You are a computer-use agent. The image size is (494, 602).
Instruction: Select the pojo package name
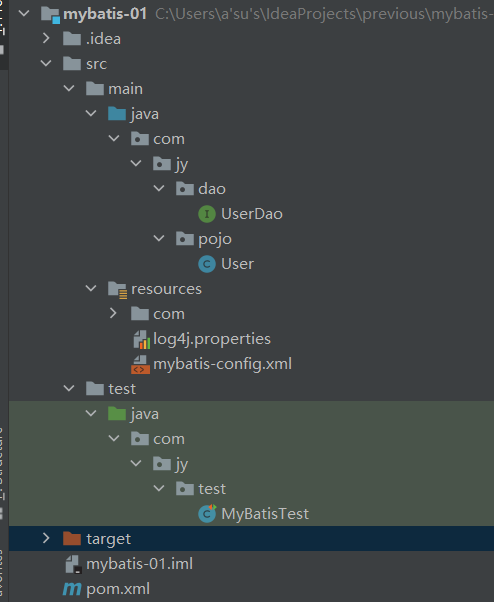click(x=215, y=240)
